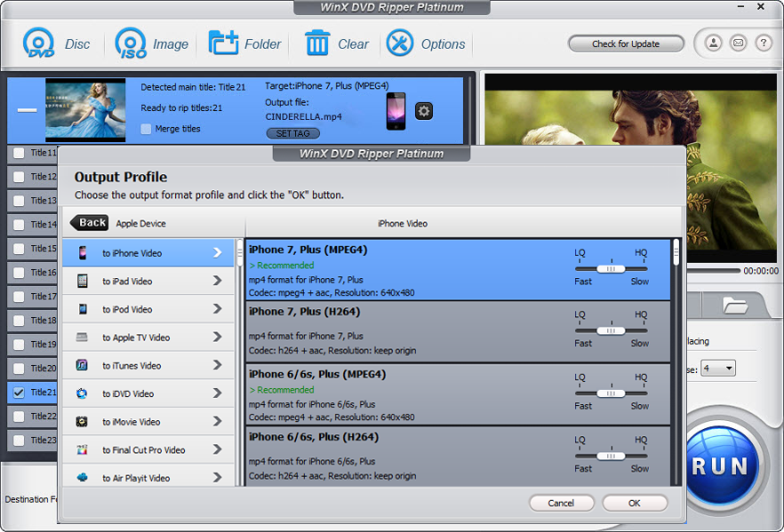Open Options wrench icon

click(x=400, y=44)
